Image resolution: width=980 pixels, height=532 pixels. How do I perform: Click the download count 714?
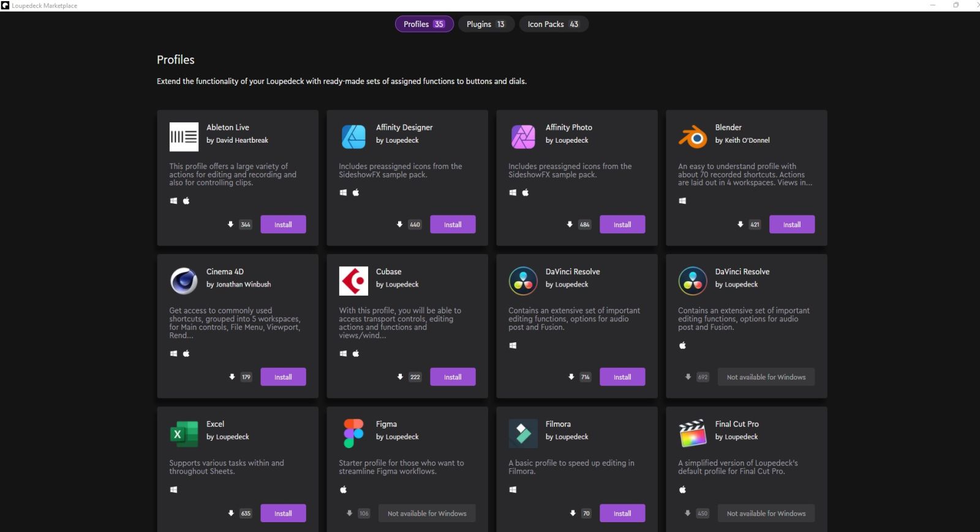(586, 377)
